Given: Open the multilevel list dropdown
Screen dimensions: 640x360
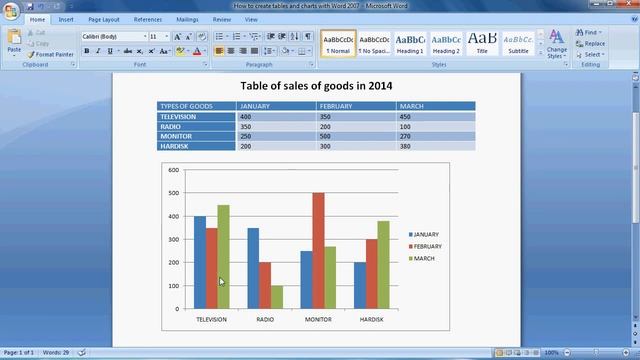Looking at the screenshot, I should pos(255,37).
